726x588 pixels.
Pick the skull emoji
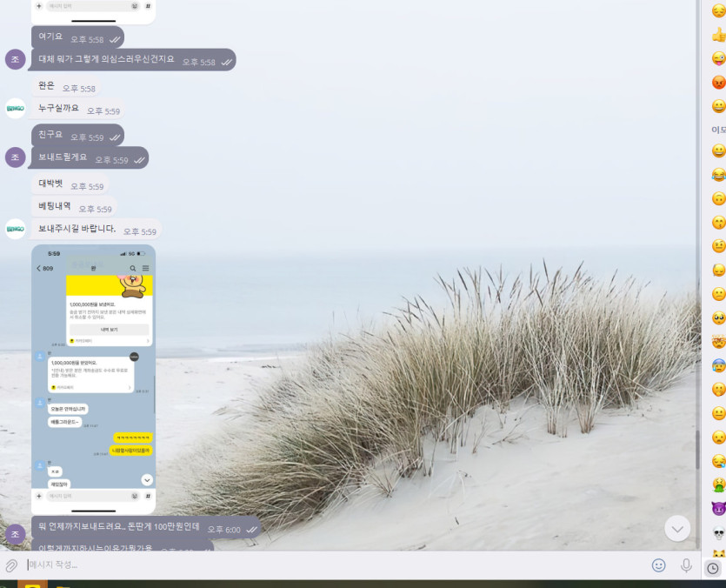(718, 533)
